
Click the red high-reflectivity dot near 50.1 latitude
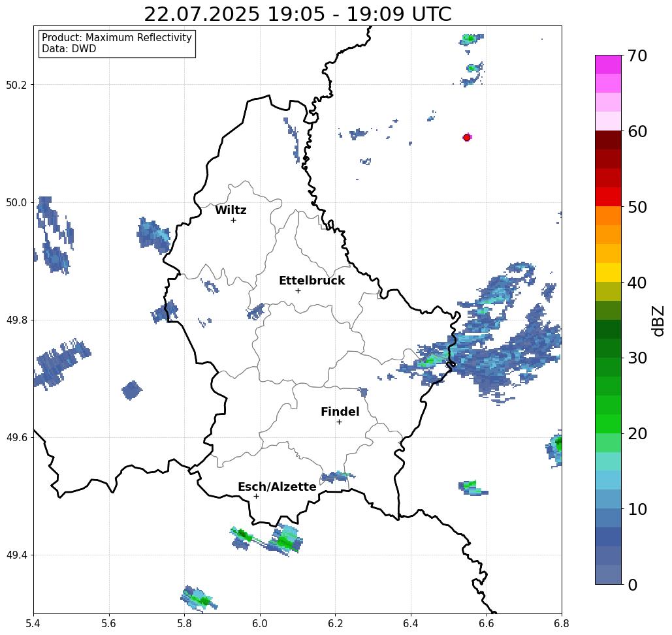(x=467, y=138)
